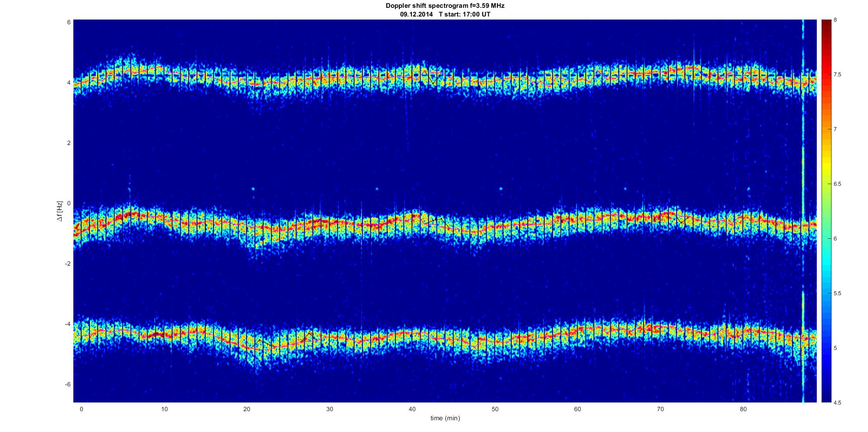Click the x-axis tick label "70"

[x=661, y=409]
